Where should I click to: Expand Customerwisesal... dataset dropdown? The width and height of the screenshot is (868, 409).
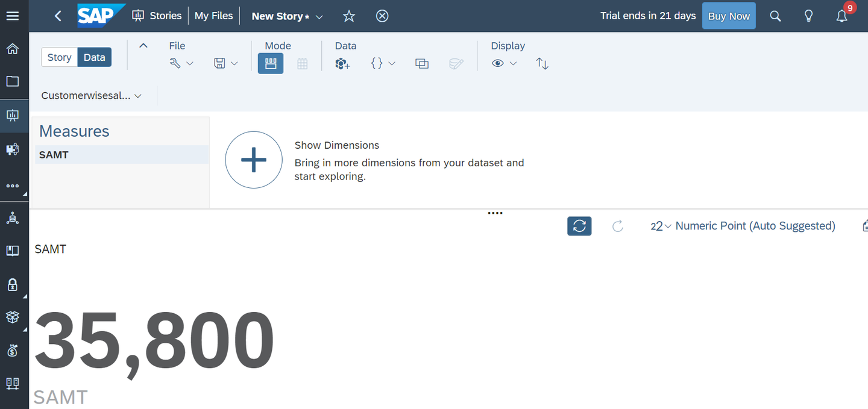tap(91, 96)
